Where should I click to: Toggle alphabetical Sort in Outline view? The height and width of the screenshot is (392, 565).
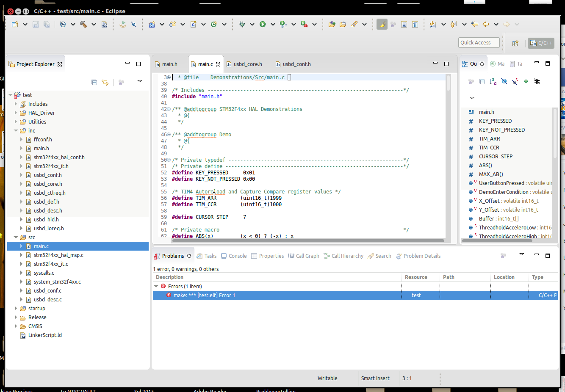(x=493, y=81)
